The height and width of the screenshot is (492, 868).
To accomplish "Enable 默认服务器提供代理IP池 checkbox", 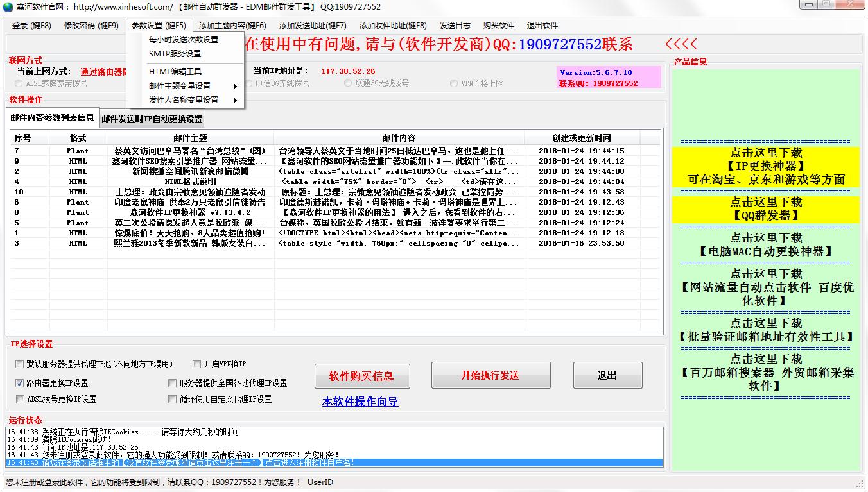I will (20, 364).
